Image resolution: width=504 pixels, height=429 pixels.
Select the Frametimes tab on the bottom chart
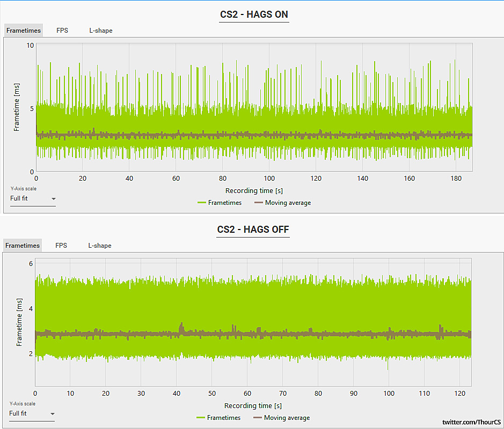point(22,246)
